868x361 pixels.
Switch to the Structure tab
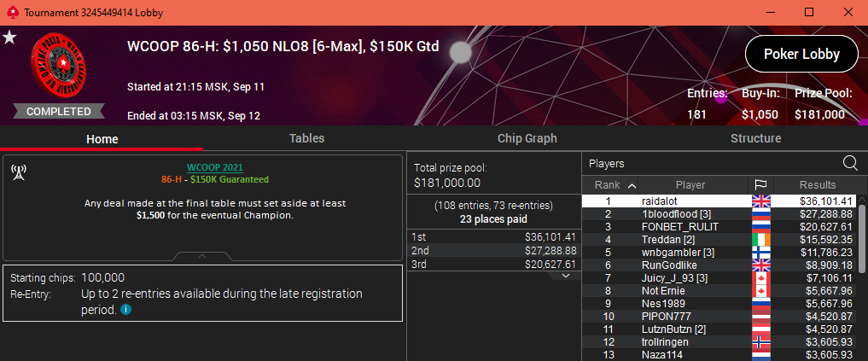pyautogui.click(x=755, y=138)
